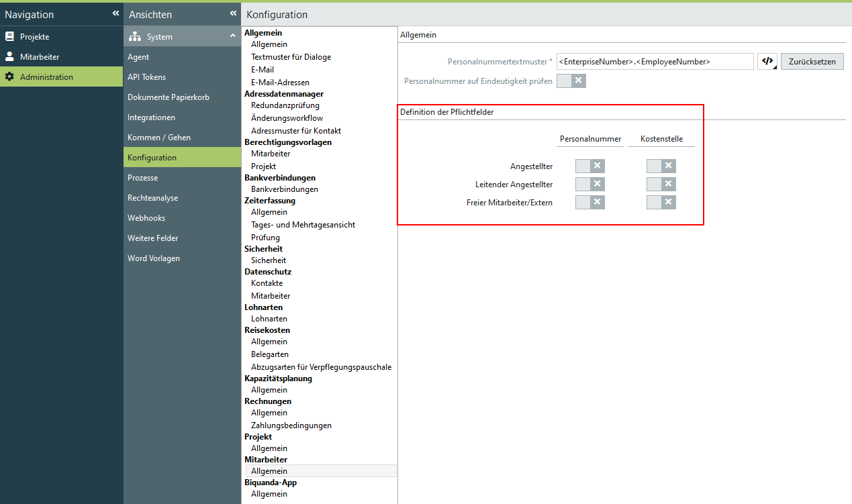Click the Projekte book icon
The width and height of the screenshot is (852, 504).
[9, 37]
